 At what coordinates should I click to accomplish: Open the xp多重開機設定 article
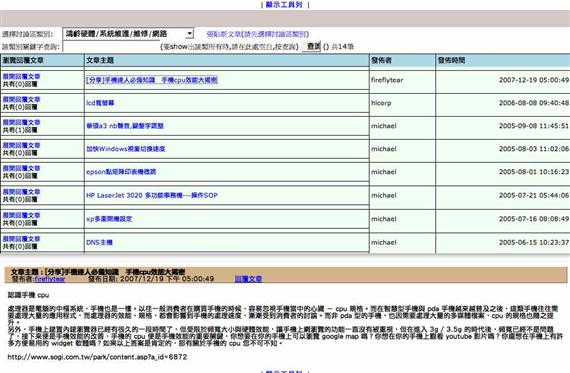[109, 219]
